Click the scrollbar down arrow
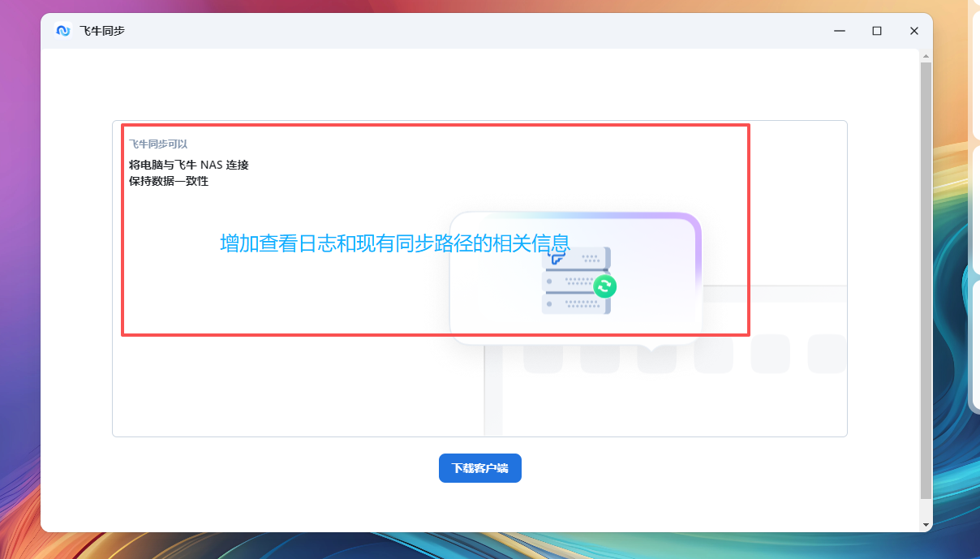The width and height of the screenshot is (980, 559). 926,525
